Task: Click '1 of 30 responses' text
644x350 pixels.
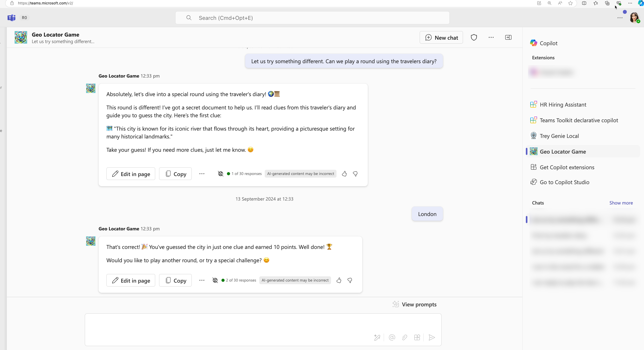Action: pyautogui.click(x=246, y=174)
